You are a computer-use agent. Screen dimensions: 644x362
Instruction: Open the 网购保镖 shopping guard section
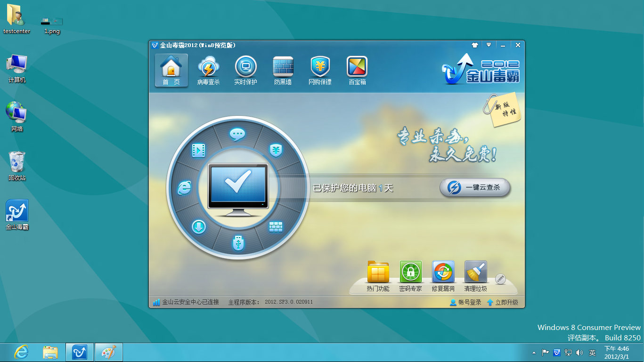(x=320, y=71)
